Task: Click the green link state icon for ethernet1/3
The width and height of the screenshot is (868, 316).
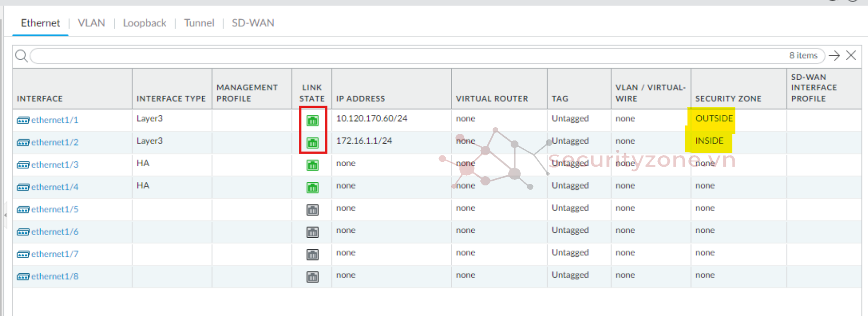Action: 312,165
